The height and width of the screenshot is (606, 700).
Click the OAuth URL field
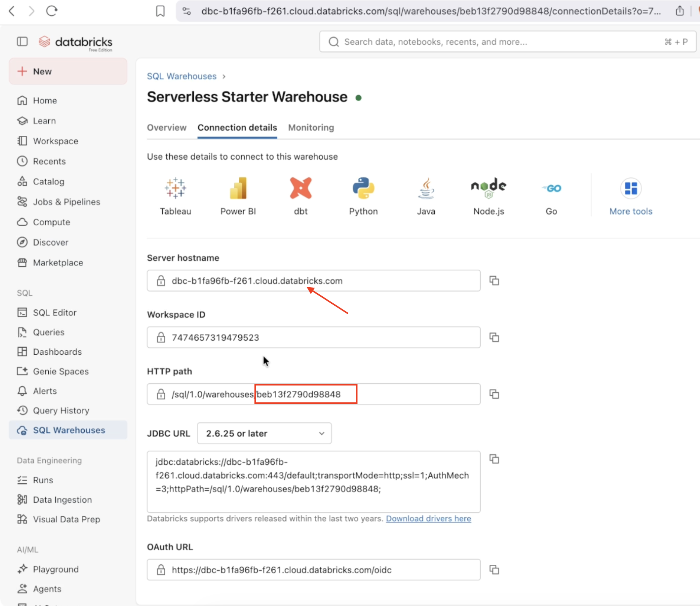pos(314,570)
